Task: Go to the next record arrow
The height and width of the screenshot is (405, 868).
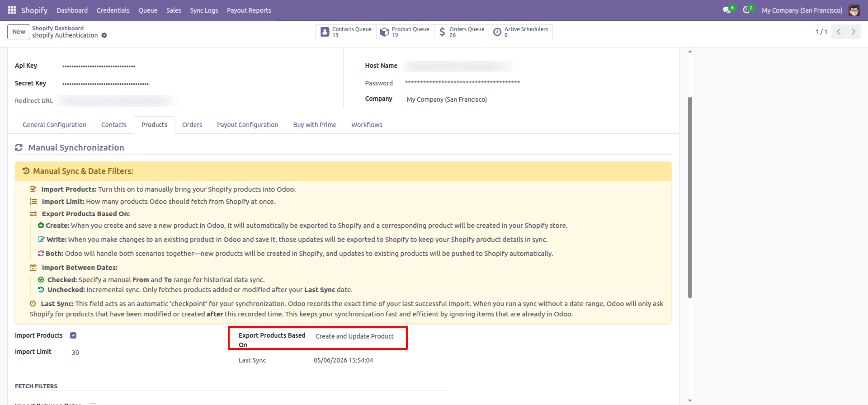Action: click(x=854, y=32)
